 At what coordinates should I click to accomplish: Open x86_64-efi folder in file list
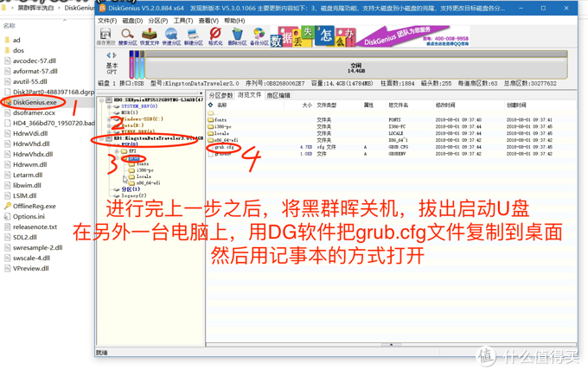(x=223, y=140)
